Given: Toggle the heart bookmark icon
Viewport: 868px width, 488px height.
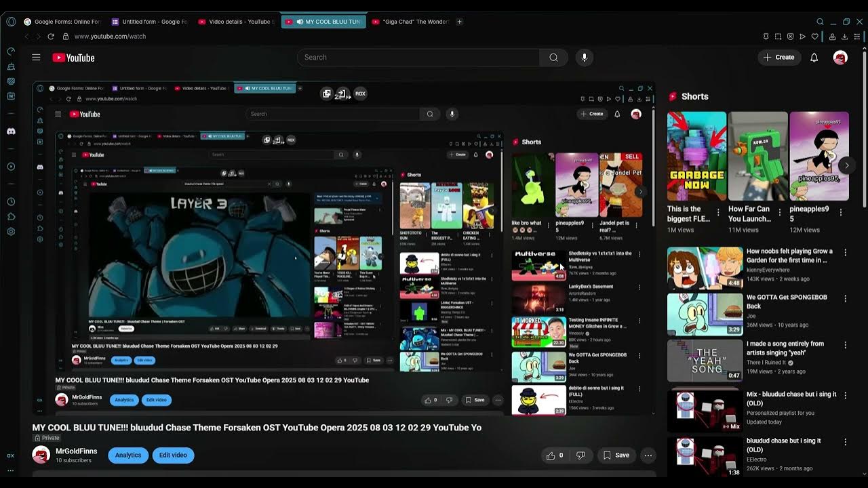Looking at the screenshot, I should tap(815, 37).
